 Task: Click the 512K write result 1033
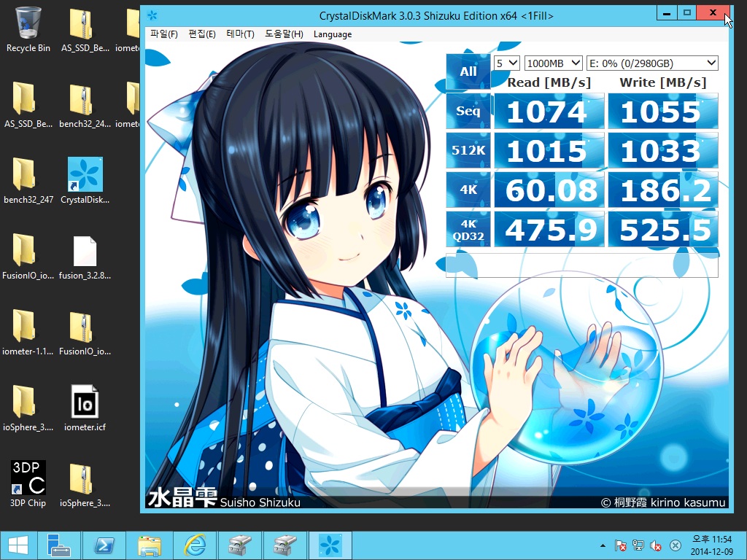(662, 150)
